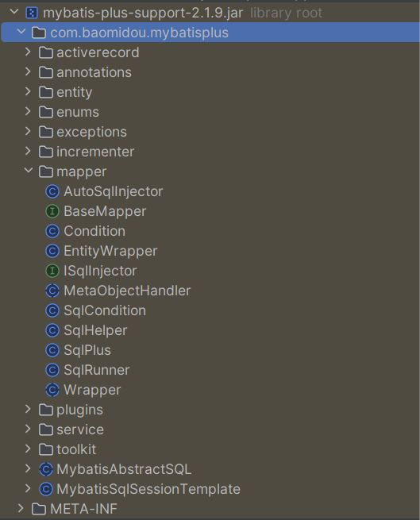Click the MetaObjectHandler abstract class icon

(x=52, y=291)
